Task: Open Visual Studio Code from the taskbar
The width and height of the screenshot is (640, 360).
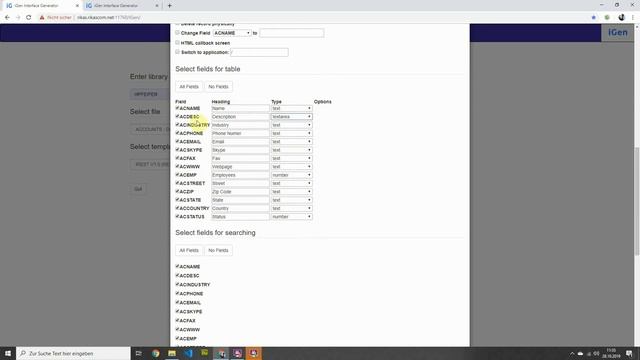Action: (x=188, y=353)
